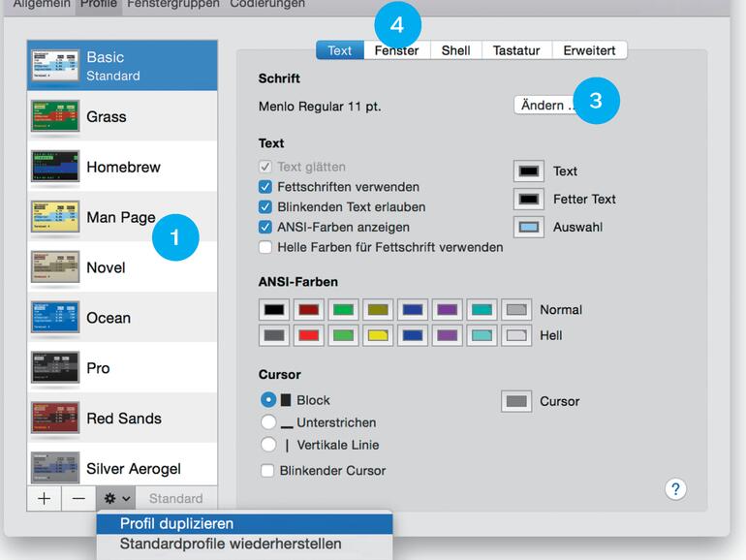Pick the Normal green ANSI swatch
The height and width of the screenshot is (560, 746).
tap(343, 310)
